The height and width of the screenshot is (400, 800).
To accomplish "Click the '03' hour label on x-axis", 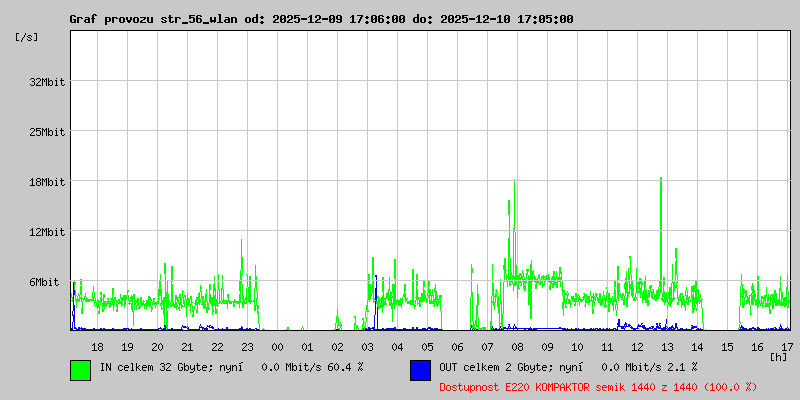I will (367, 347).
